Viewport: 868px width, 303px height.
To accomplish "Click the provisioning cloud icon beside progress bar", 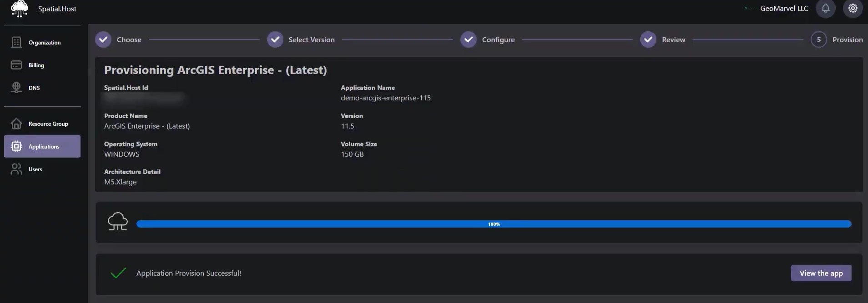I will click(x=117, y=222).
